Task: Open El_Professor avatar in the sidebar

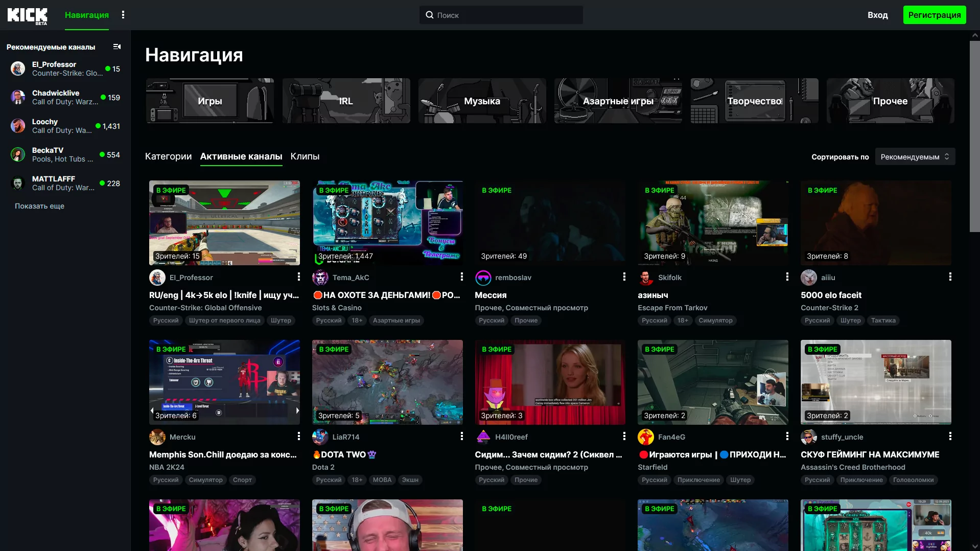Action: click(x=18, y=68)
